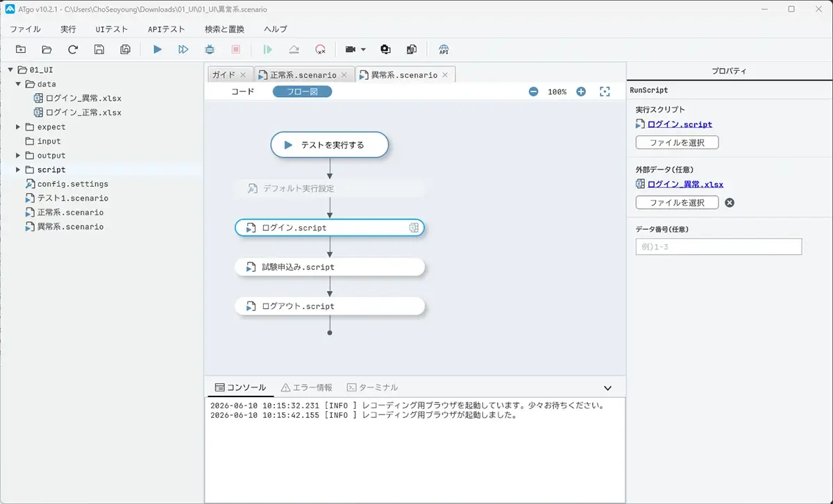Click ファイルを選択 under 外部データ
Screen dimensions: 833x504
[677, 202]
